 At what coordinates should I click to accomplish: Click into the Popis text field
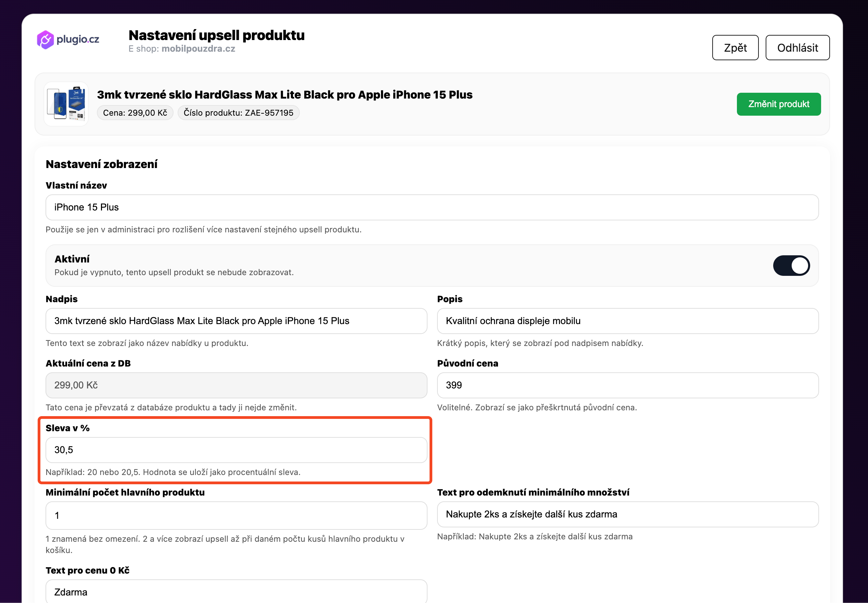coord(628,321)
